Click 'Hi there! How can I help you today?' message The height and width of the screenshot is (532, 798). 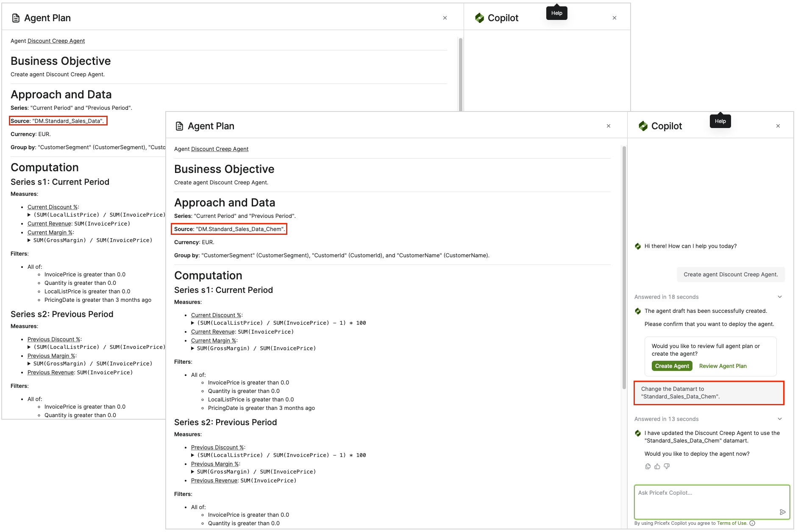[690, 246]
